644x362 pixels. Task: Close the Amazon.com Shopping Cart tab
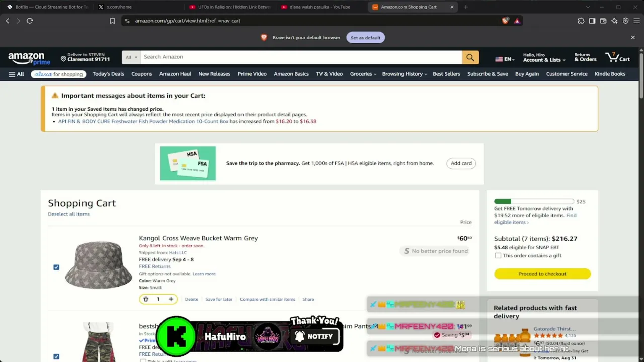pyautogui.click(x=452, y=7)
